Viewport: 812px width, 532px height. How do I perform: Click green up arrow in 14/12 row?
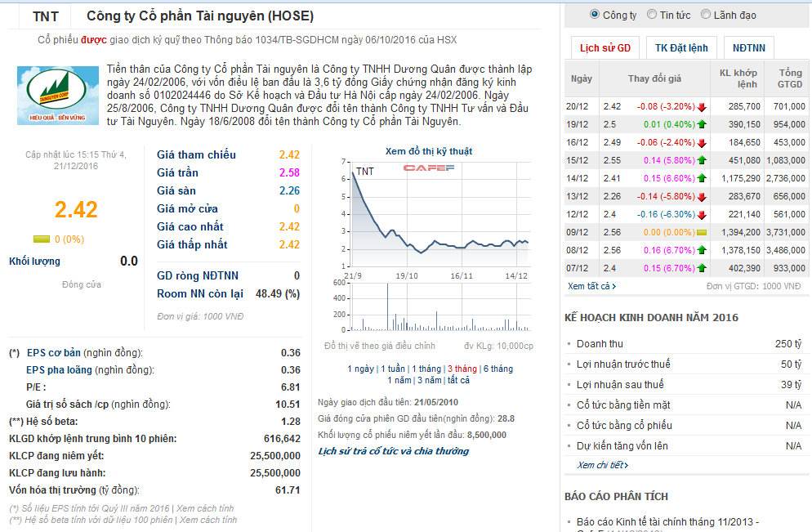702,178
